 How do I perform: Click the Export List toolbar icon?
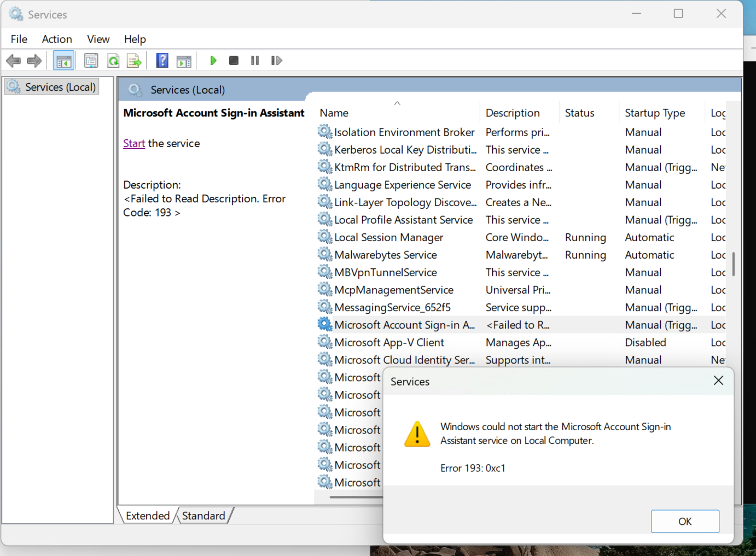pos(135,61)
